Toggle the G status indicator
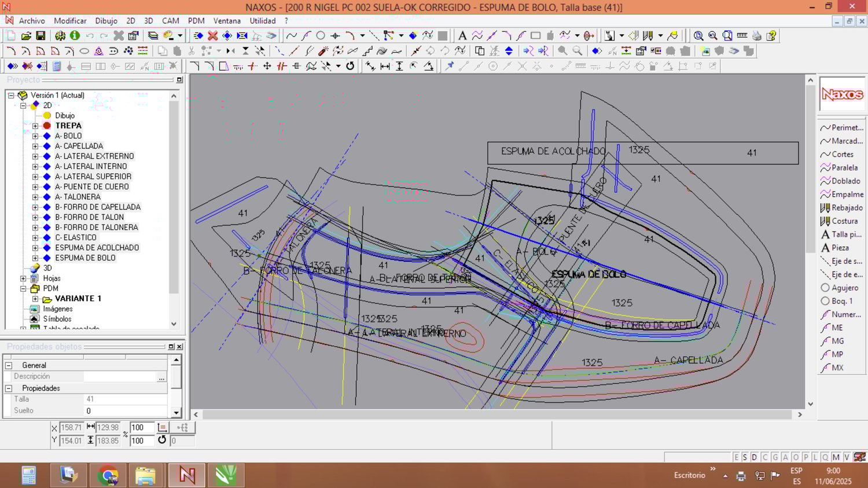Viewport: 868px width, 488px height. [x=775, y=457]
